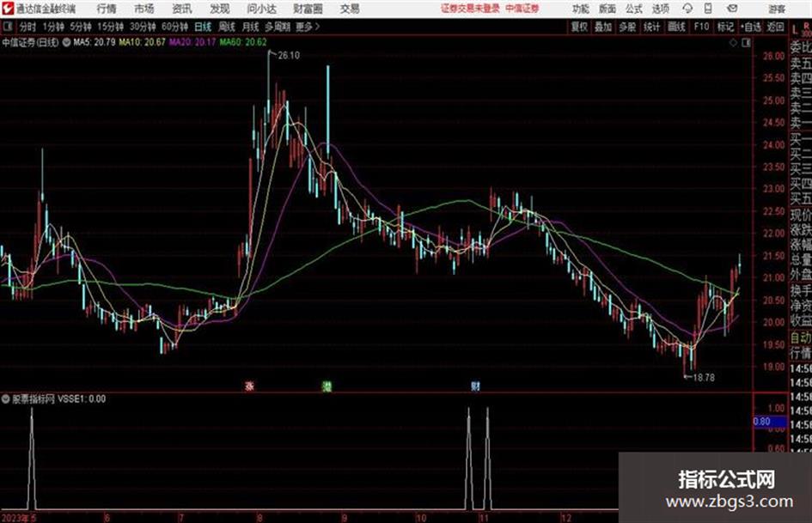Click the customer service headset icon
The width and height of the screenshot is (812, 523).
click(687, 9)
